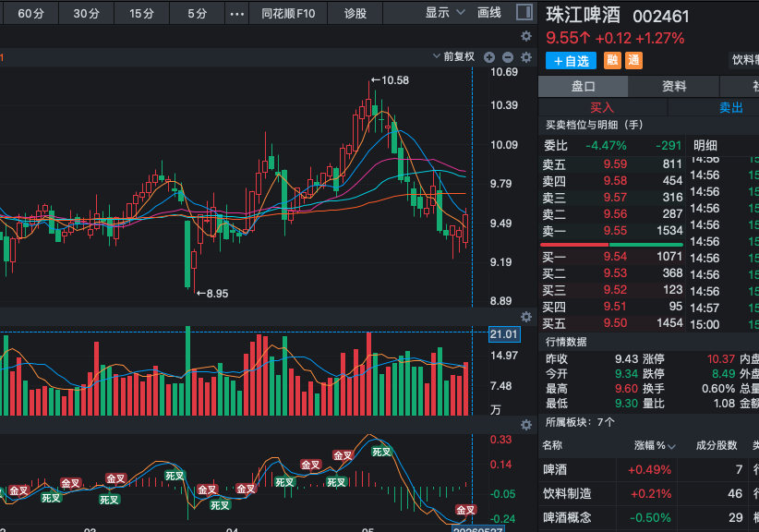Viewport: 759px width, 532px height.
Task: Open candlestick panel settings gear
Action: (x=526, y=57)
